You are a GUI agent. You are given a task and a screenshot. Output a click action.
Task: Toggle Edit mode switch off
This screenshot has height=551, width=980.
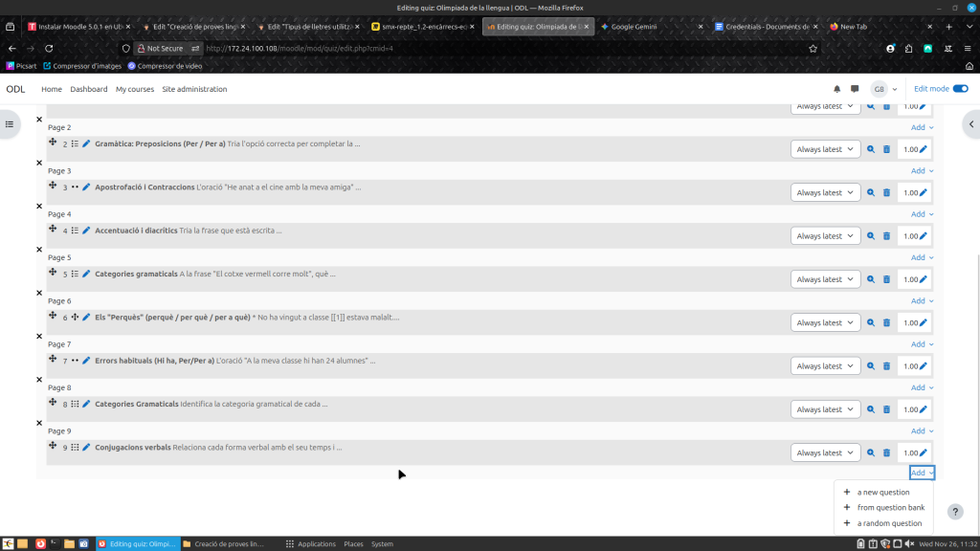pyautogui.click(x=960, y=89)
